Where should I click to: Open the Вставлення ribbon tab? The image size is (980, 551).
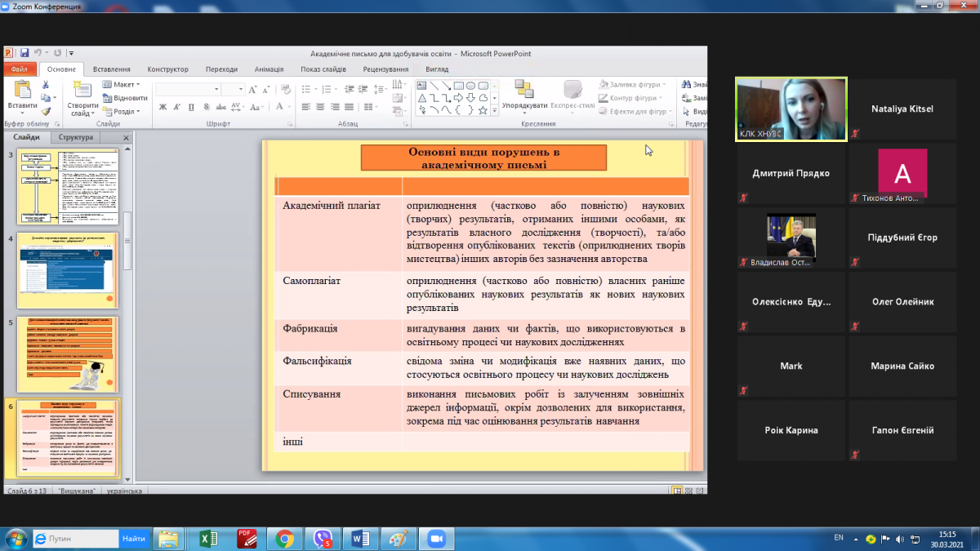click(111, 69)
